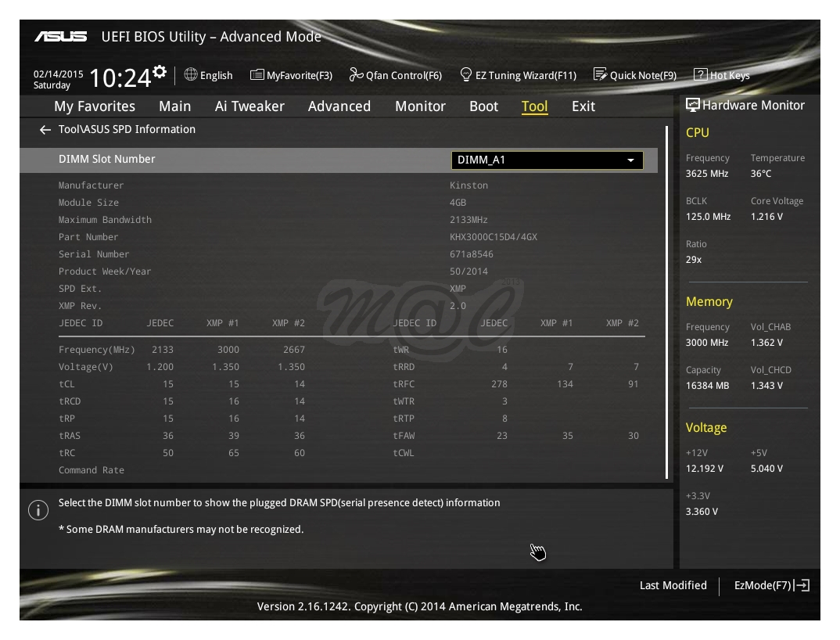
Task: Open the Ai Tweaker tab
Action: [x=249, y=106]
